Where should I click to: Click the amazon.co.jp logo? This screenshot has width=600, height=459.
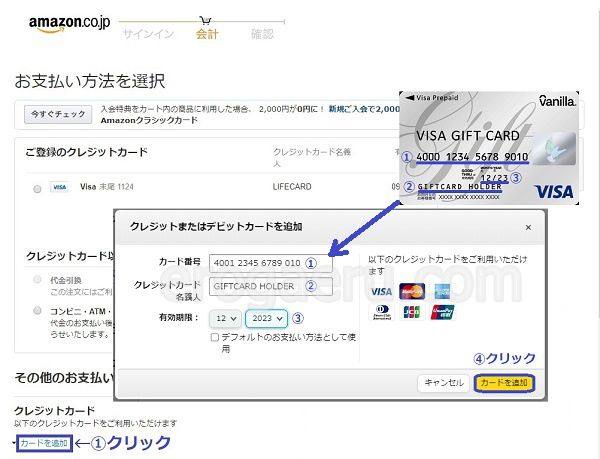coord(69,24)
